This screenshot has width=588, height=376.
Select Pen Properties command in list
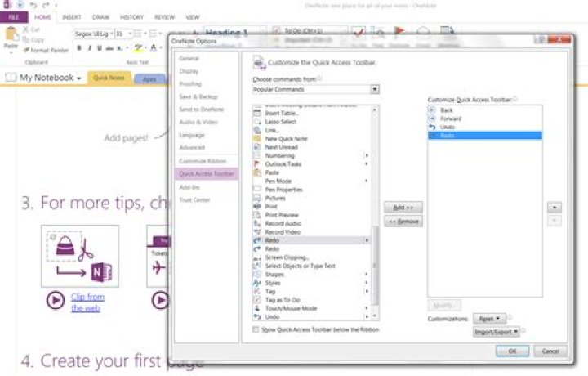[x=311, y=190]
